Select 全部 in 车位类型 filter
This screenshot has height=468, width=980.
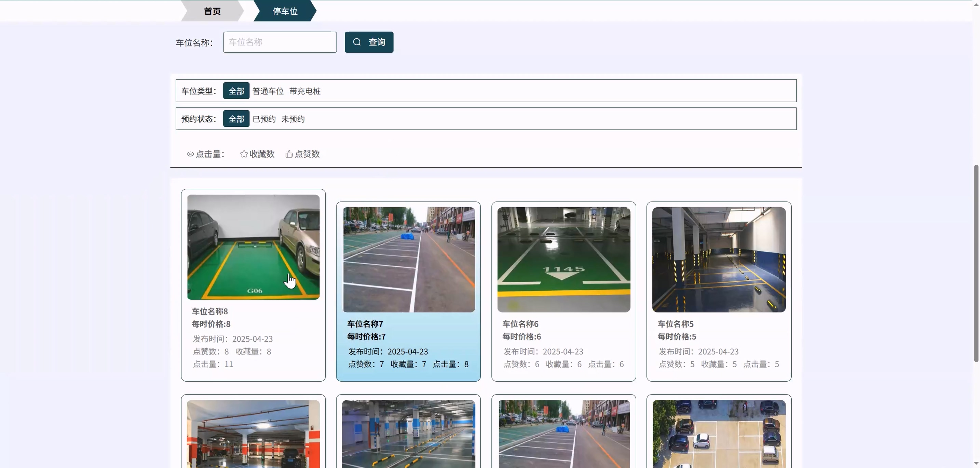236,91
